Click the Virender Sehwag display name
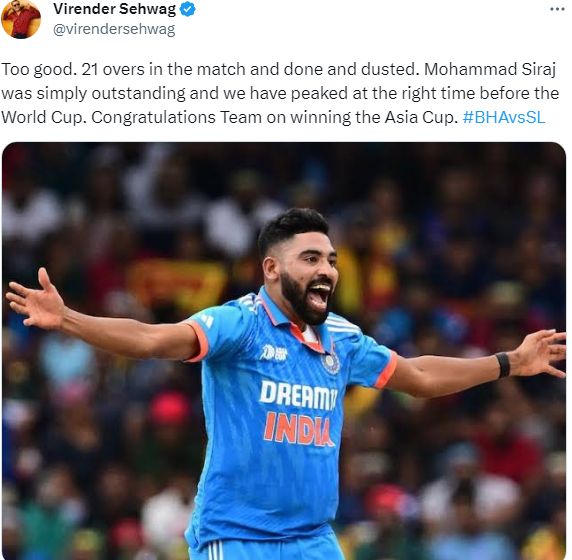Image resolution: width=572 pixels, height=560 pixels. tap(114, 9)
